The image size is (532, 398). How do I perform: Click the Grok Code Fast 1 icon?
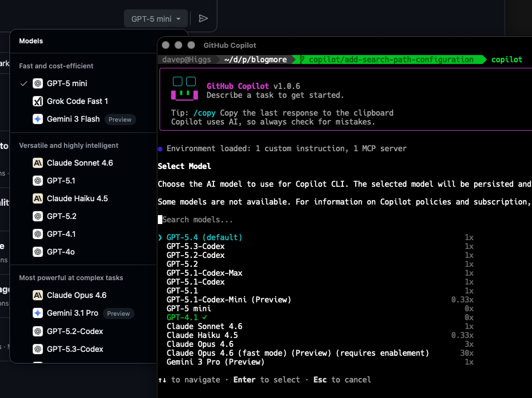pyautogui.click(x=38, y=101)
